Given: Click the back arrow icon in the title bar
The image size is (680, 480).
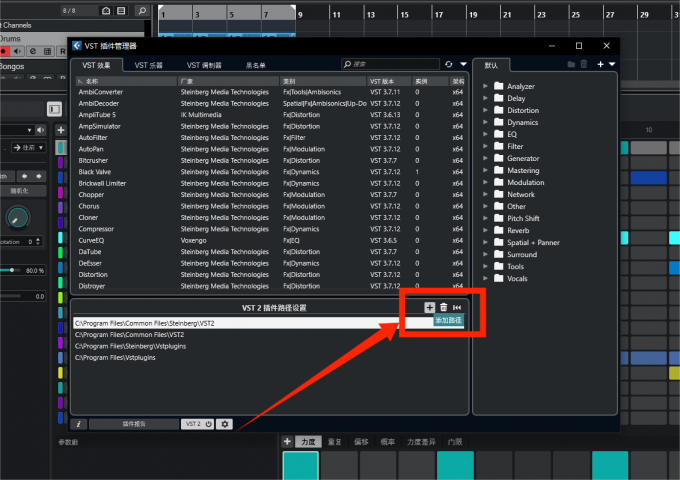Looking at the screenshot, I should tap(77, 46).
